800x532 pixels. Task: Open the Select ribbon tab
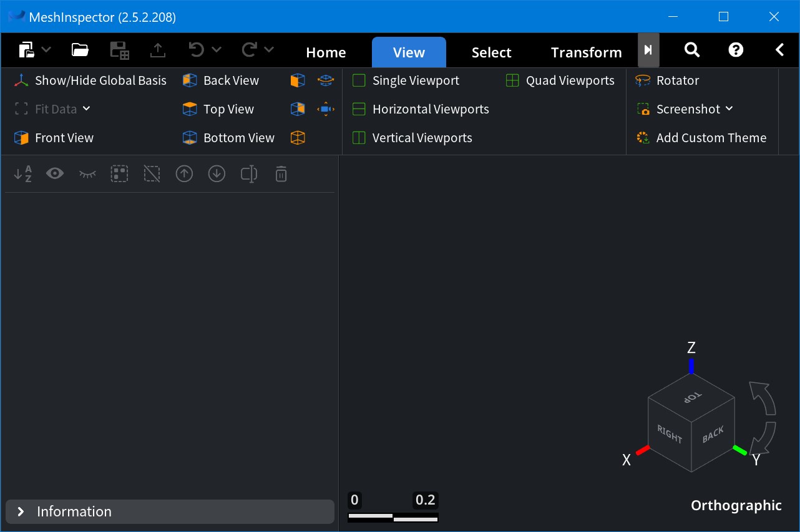pos(491,52)
